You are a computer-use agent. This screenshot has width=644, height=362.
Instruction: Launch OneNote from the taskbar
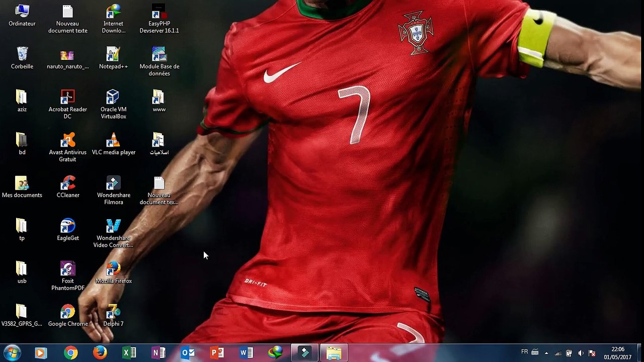point(158,353)
